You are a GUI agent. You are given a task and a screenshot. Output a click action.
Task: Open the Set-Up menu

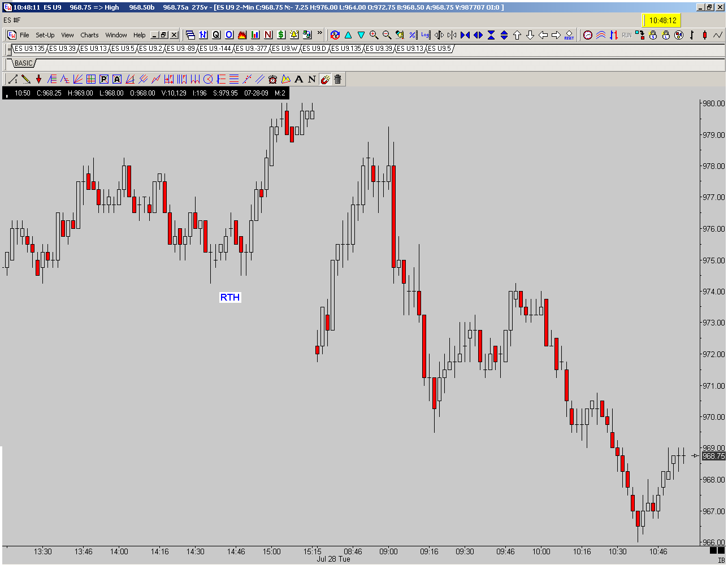[x=45, y=35]
